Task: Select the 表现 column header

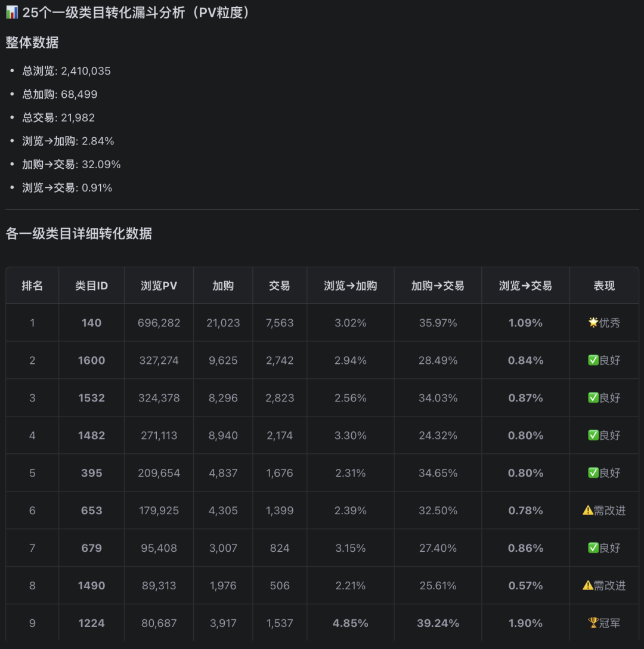Action: click(x=604, y=286)
